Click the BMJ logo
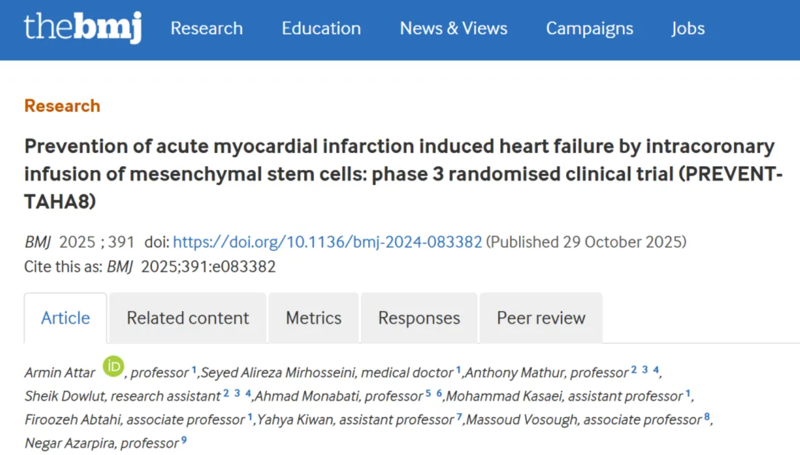Screen dimensions: 800x455 pos(83,28)
